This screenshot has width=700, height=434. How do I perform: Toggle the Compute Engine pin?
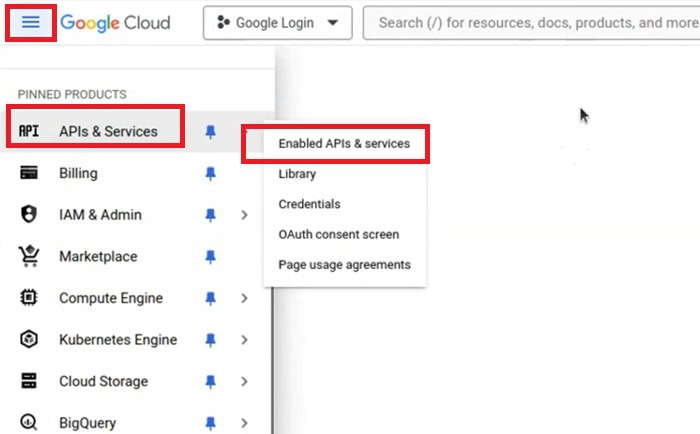coord(210,298)
